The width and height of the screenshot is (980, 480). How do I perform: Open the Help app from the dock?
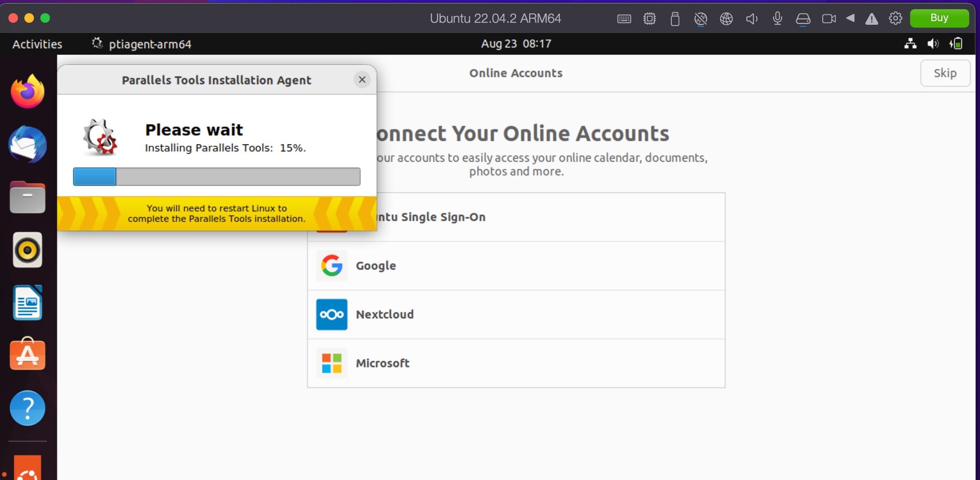(27, 408)
